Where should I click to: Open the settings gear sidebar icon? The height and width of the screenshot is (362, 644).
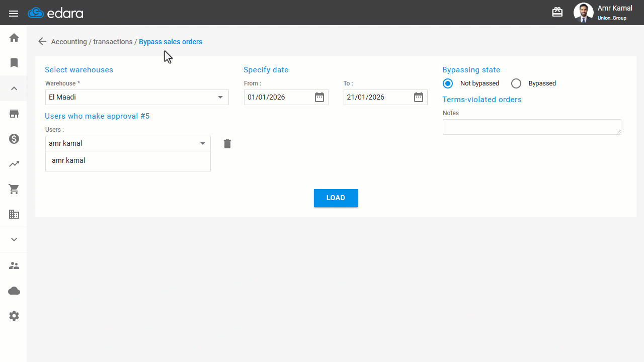[14, 316]
